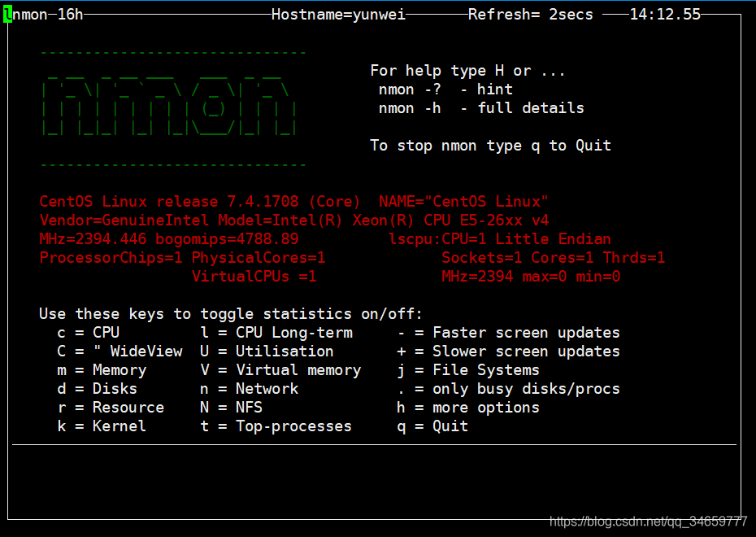Click the 'MHz=2394.446' value
The image size is (756, 537).
click(93, 239)
